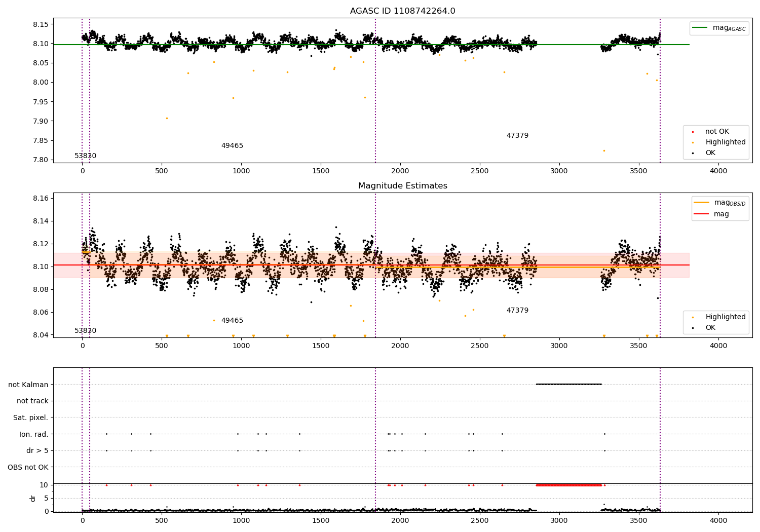The image size is (760, 532).
Task: Click the 'not Kalman' row label
Action: 28,385
